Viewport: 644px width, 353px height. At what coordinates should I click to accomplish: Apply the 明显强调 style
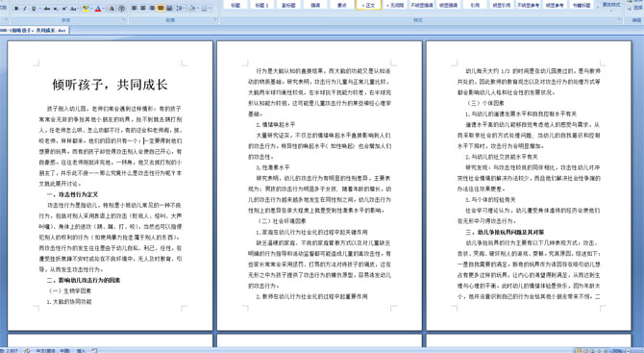(449, 5)
